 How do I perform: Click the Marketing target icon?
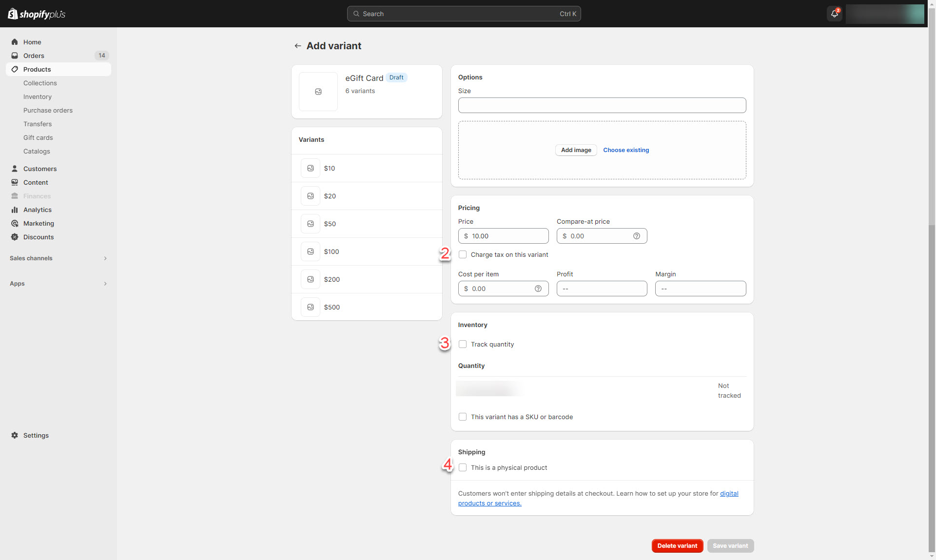(15, 223)
